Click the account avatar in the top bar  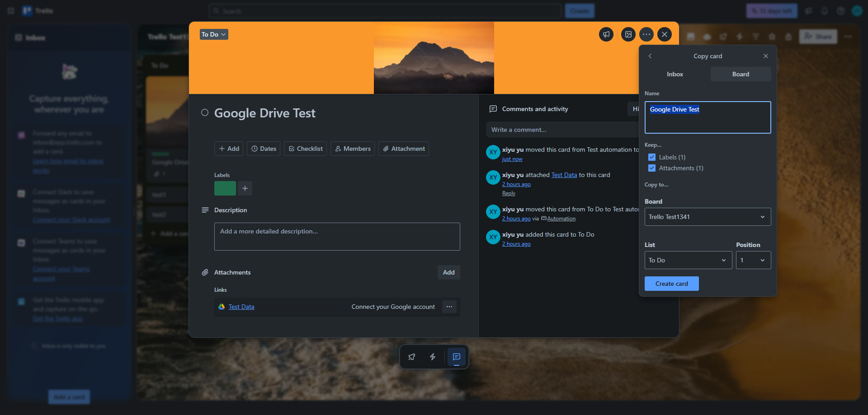click(857, 11)
